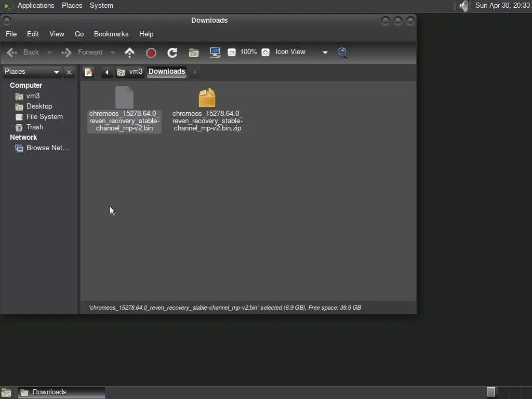Click the Back navigation button

coord(23,52)
